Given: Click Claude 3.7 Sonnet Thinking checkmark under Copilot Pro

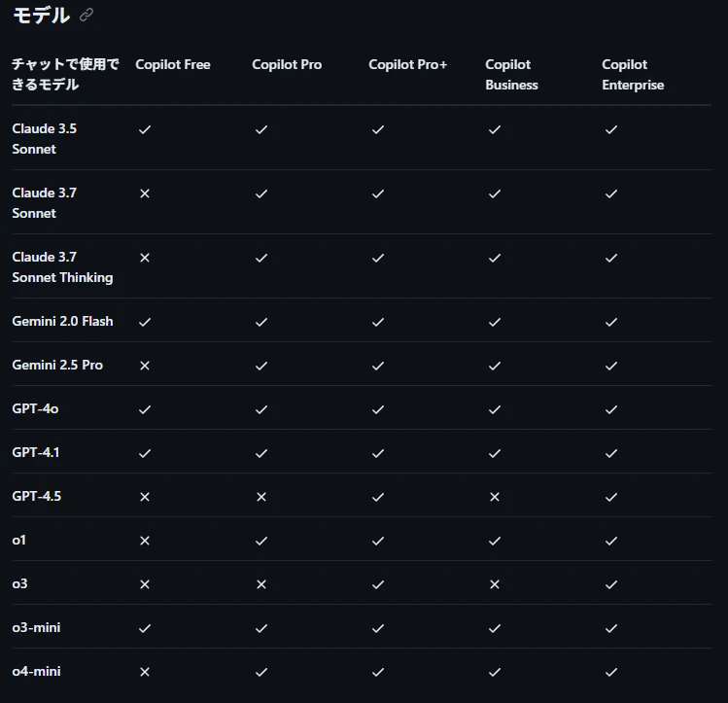Looking at the screenshot, I should [x=261, y=258].
